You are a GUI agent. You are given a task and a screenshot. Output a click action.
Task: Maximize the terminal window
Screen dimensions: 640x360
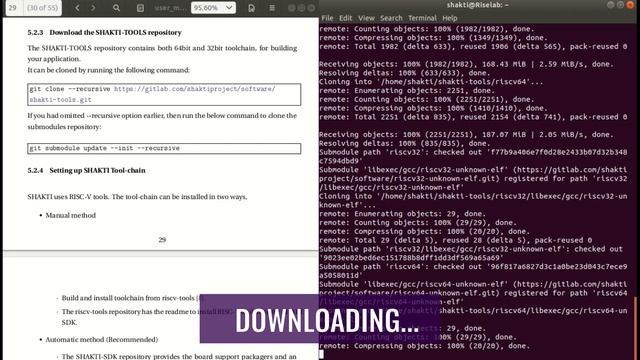point(620,5)
